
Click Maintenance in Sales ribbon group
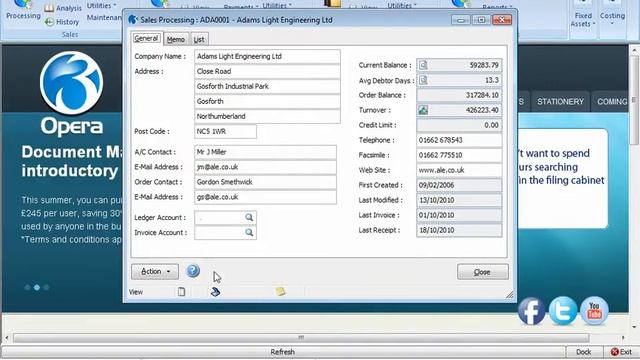tap(104, 18)
